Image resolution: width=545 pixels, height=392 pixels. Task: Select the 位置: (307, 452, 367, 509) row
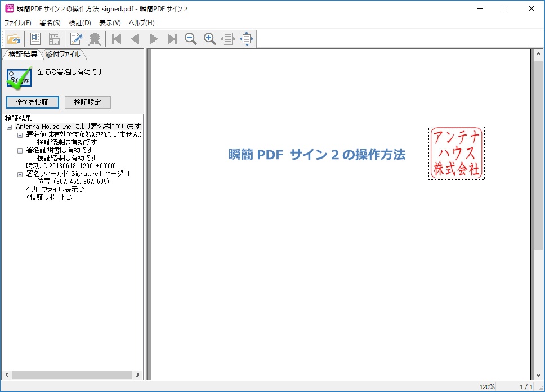click(73, 182)
